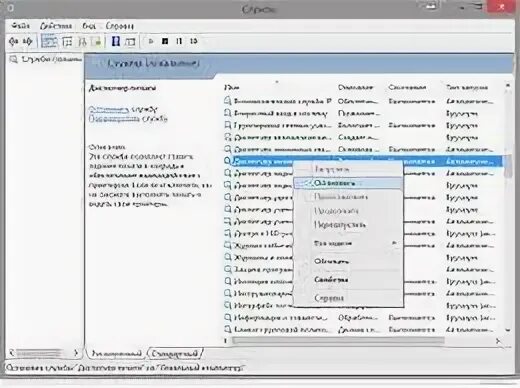
Task: Click the gear icon of the Доступ к HID row
Action: pos(228,233)
